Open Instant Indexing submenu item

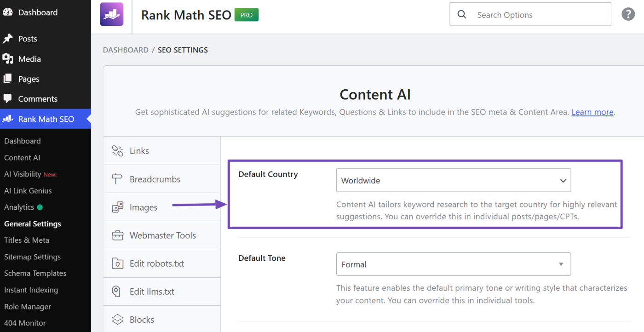pyautogui.click(x=31, y=290)
